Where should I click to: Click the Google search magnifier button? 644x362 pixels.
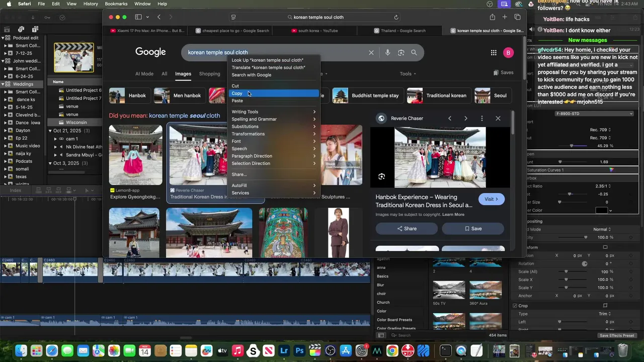[414, 52]
